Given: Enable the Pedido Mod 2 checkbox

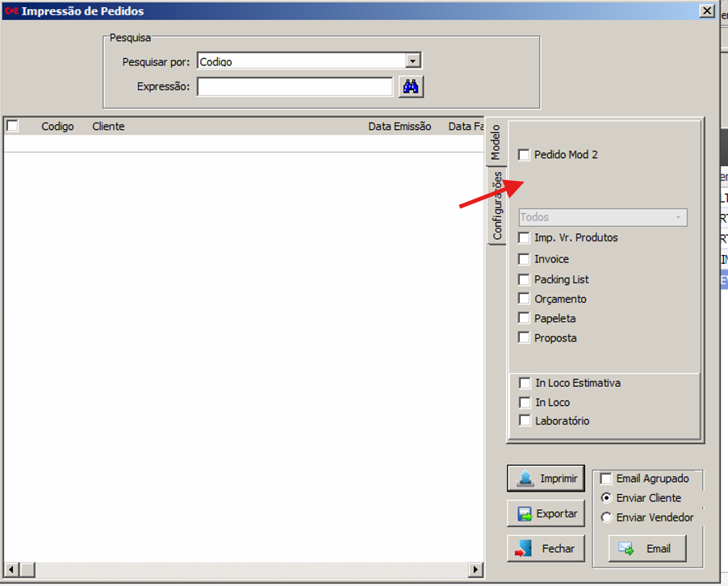Looking at the screenshot, I should click(525, 154).
